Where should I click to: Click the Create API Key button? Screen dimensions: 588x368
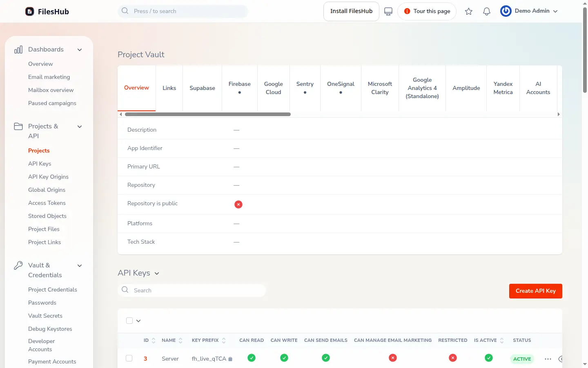tap(536, 291)
